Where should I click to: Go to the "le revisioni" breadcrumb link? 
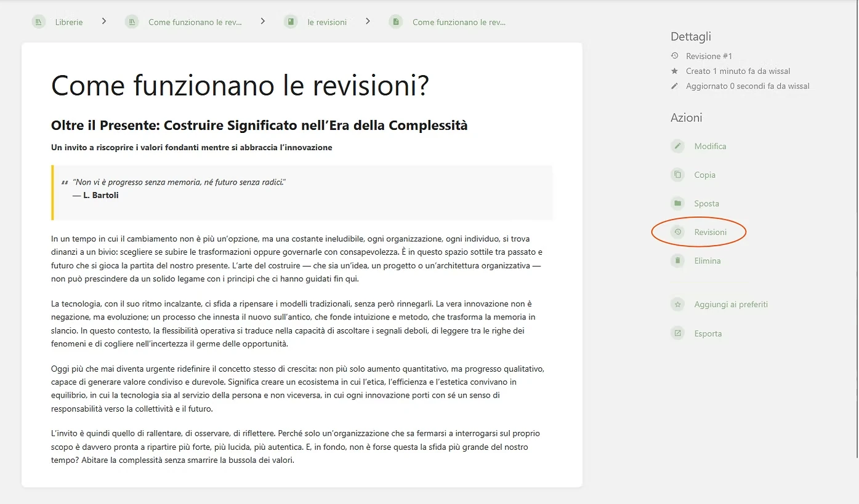(326, 22)
